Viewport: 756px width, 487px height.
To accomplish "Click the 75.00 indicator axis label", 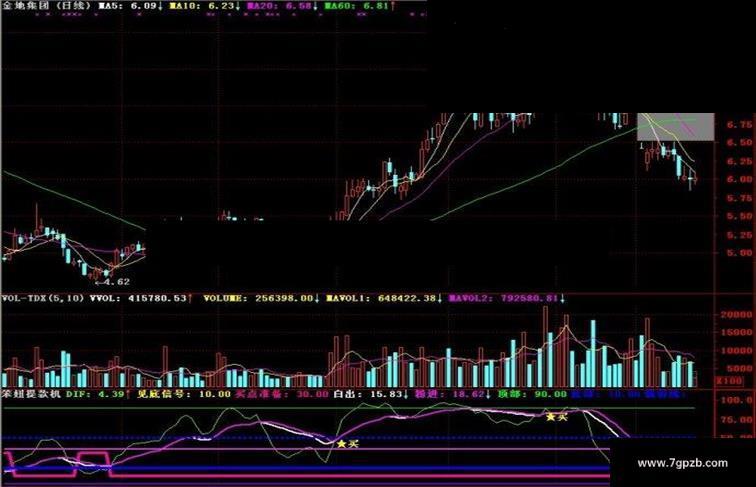I will tap(736, 419).
